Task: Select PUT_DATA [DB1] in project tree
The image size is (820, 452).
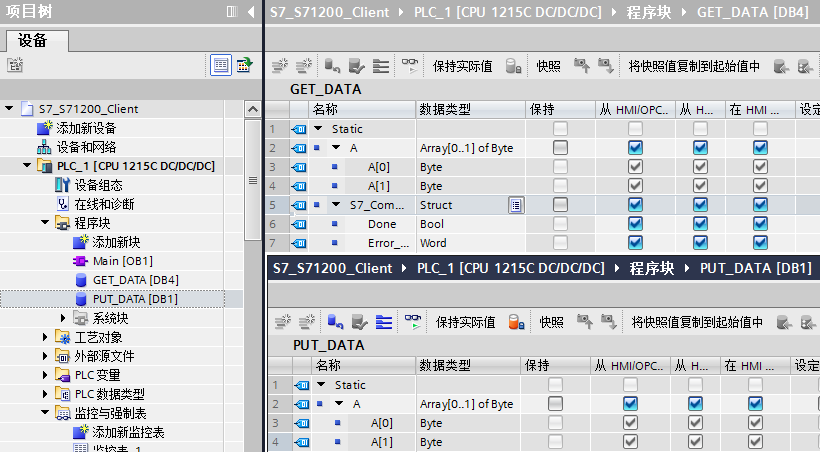Action: point(135,299)
